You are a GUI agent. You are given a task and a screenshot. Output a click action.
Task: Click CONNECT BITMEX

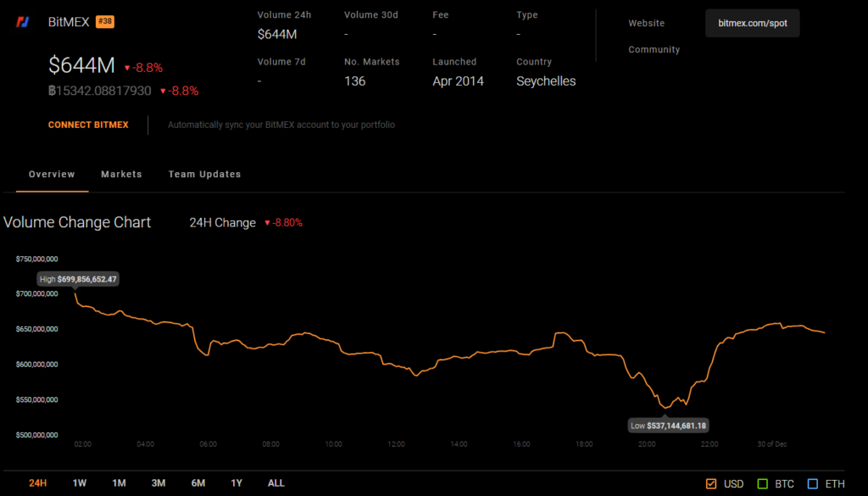pyautogui.click(x=88, y=125)
